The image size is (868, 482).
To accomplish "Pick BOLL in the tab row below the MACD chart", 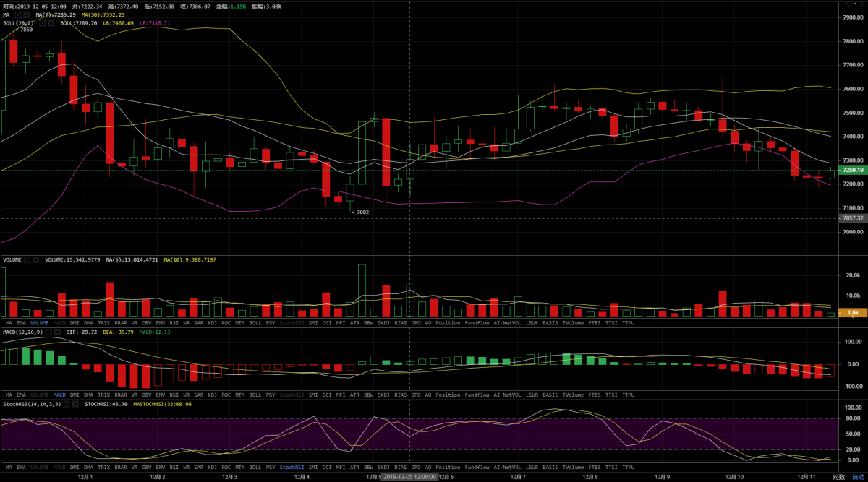I will (x=255, y=395).
